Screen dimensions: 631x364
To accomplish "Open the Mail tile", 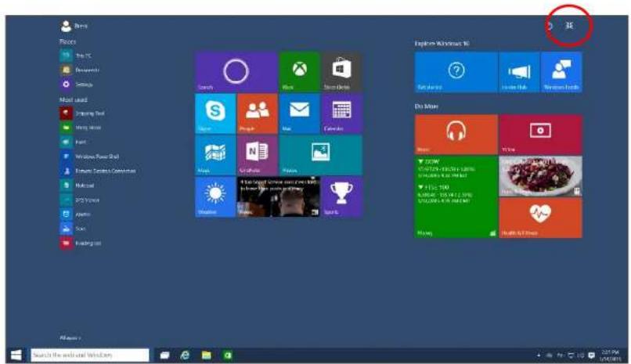I will point(299,114).
